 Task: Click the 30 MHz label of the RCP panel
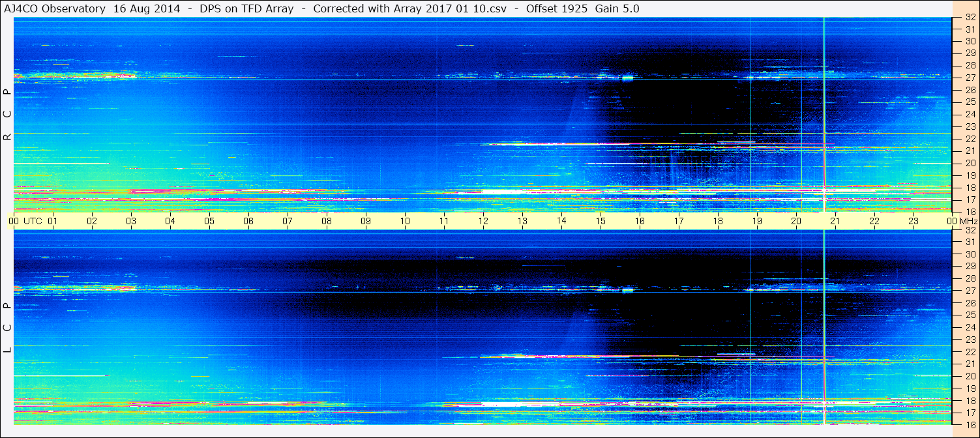tap(970, 42)
